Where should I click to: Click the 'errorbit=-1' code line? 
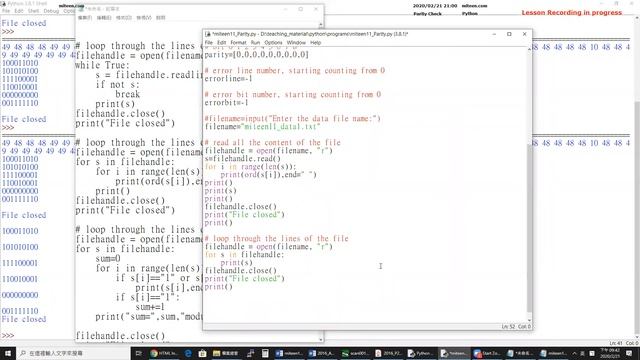tap(226, 103)
